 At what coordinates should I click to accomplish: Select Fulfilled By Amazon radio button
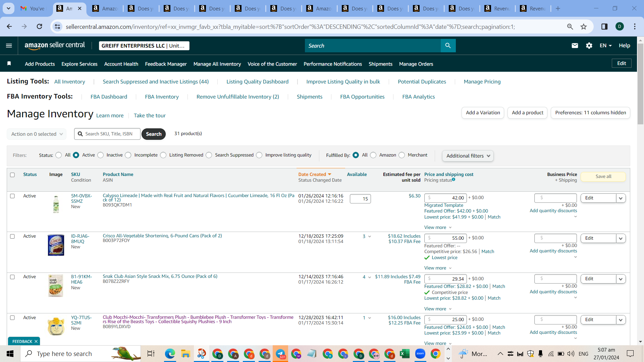tap(373, 155)
